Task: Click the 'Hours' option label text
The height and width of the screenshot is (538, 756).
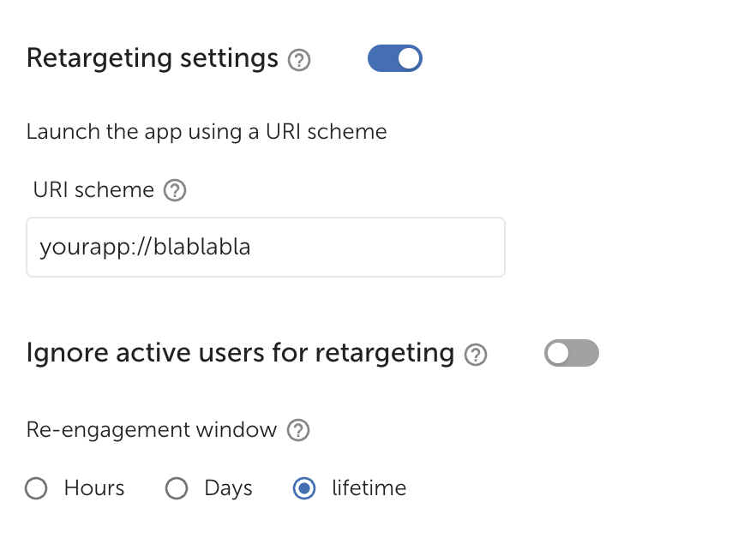Action: [x=94, y=488]
